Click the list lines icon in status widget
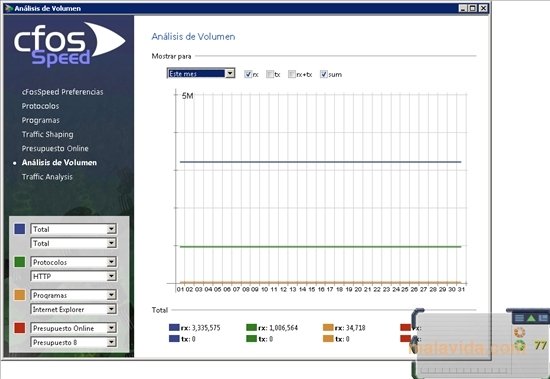Image resolution: width=550 pixels, height=379 pixels. click(519, 318)
